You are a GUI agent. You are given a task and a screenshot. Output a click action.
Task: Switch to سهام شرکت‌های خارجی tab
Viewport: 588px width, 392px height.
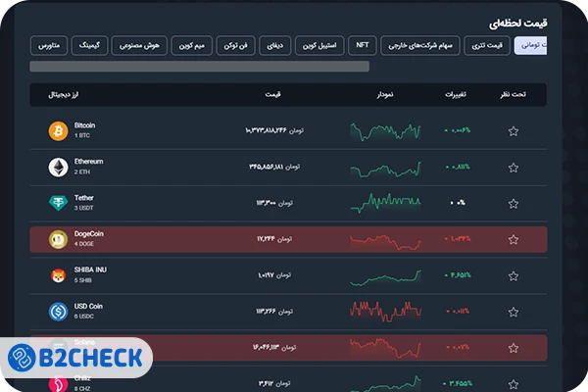pyautogui.click(x=420, y=45)
